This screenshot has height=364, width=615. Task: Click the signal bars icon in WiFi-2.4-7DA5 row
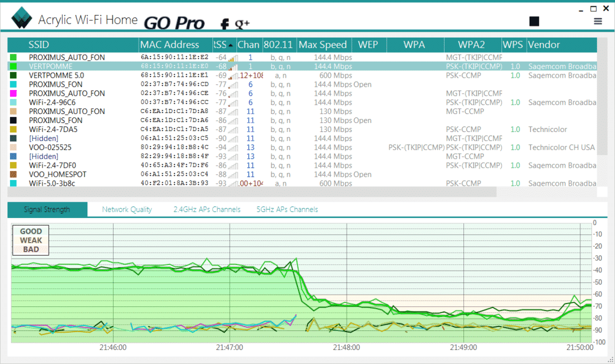point(233,130)
